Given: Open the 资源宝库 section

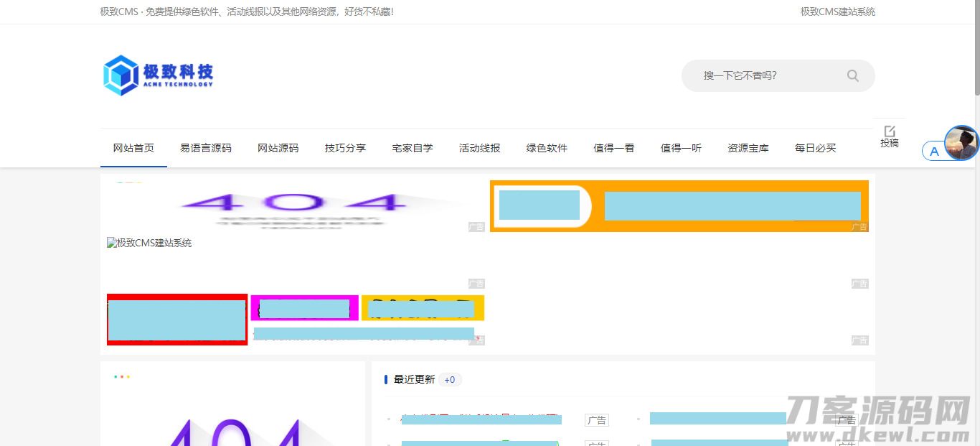Looking at the screenshot, I should [748, 147].
